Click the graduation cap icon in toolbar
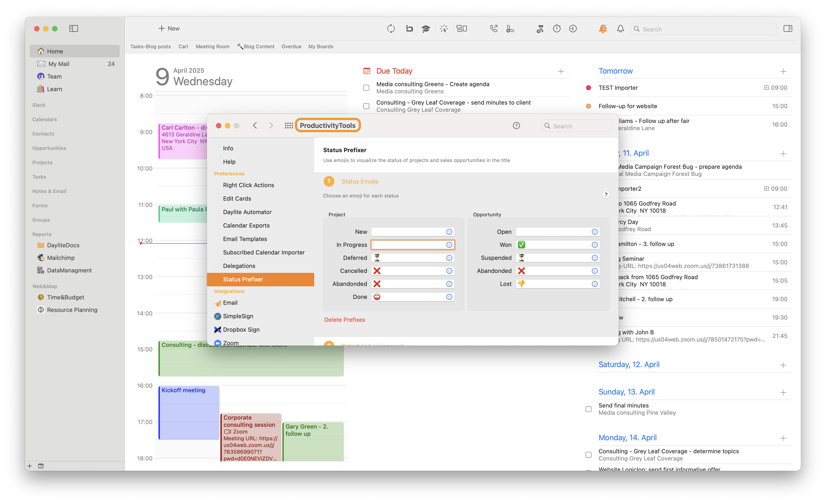 coord(426,29)
